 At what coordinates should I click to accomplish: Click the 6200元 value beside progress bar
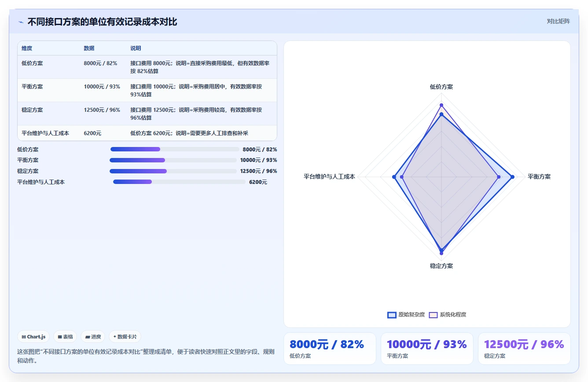click(258, 182)
